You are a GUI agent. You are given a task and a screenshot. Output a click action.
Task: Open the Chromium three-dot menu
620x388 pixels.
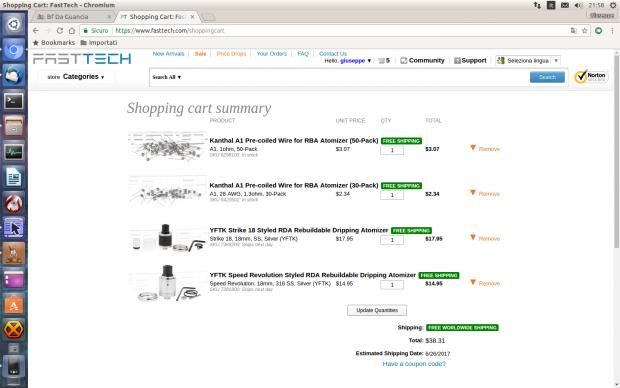coord(612,30)
